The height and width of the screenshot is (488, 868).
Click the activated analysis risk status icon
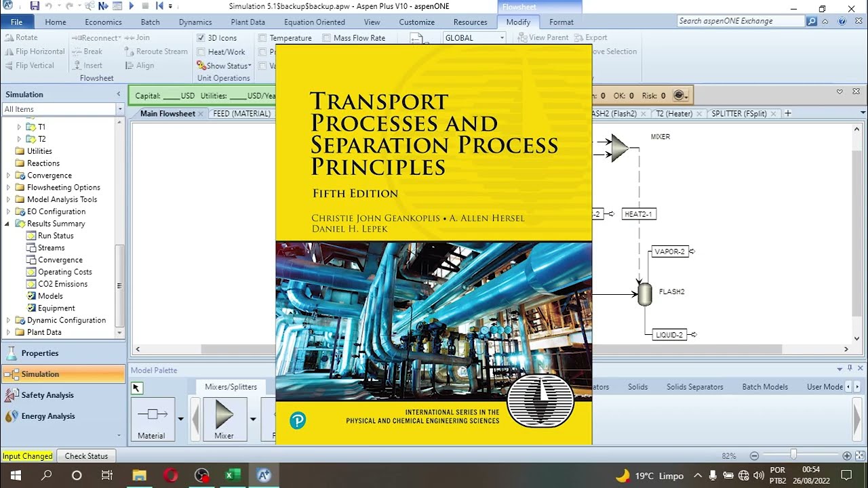click(x=681, y=96)
